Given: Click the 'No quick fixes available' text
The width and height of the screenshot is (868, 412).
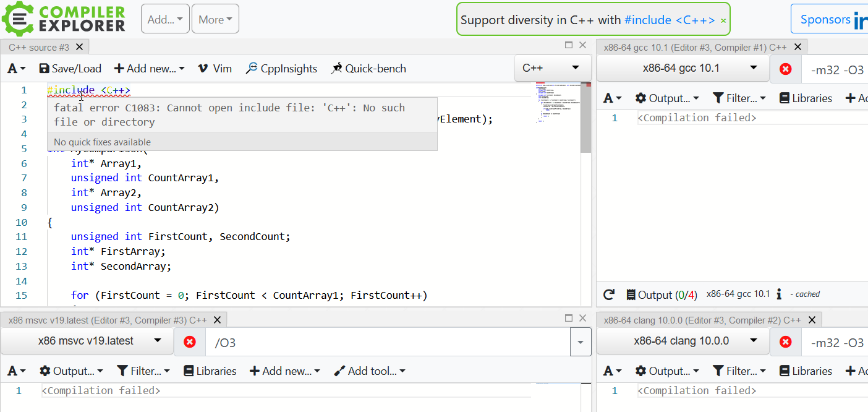Looking at the screenshot, I should tap(103, 142).
